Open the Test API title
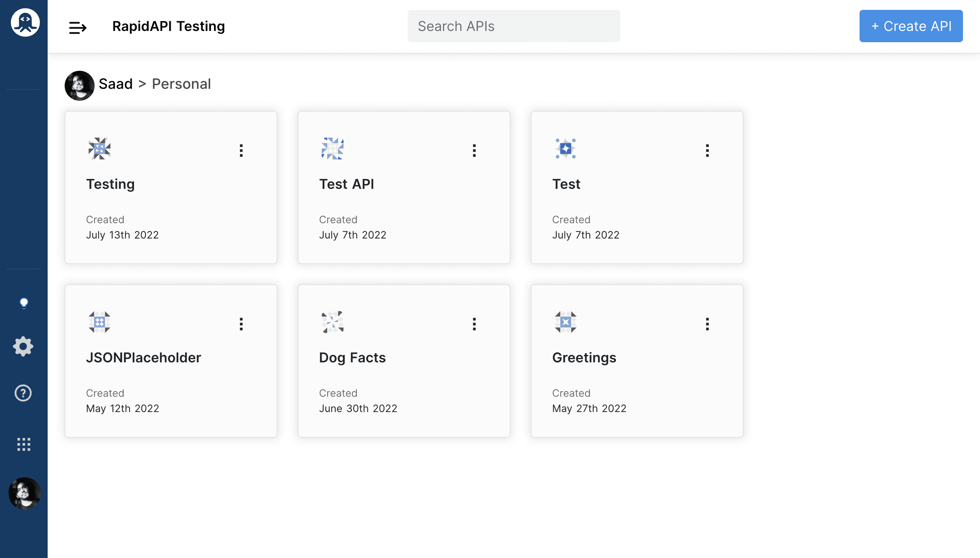The height and width of the screenshot is (558, 980). click(346, 184)
